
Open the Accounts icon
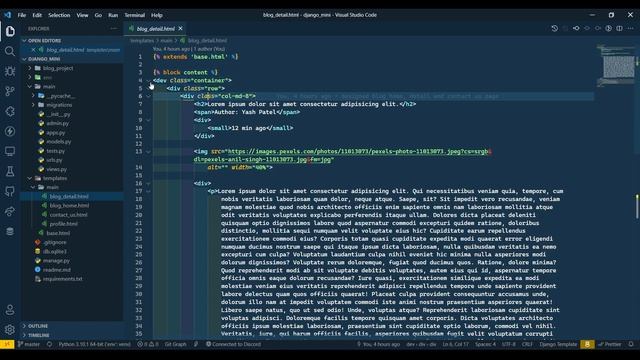10,310
